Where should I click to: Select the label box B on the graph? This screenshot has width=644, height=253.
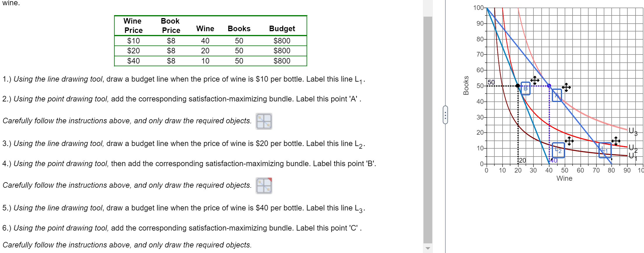526,89
